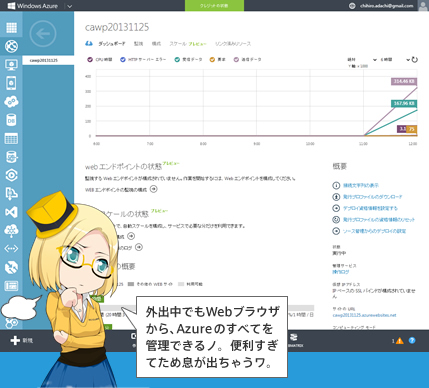Open the cloud molecule icon in sidebar

pyautogui.click(x=11, y=230)
